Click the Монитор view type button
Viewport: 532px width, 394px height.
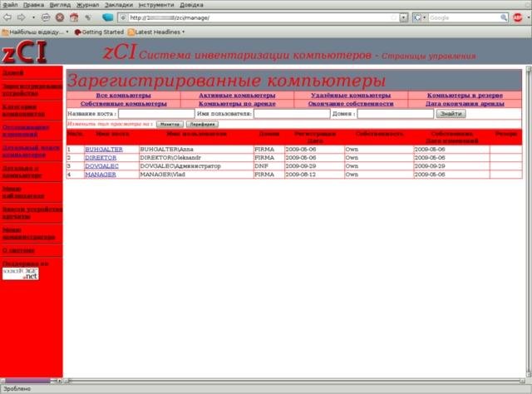170,124
